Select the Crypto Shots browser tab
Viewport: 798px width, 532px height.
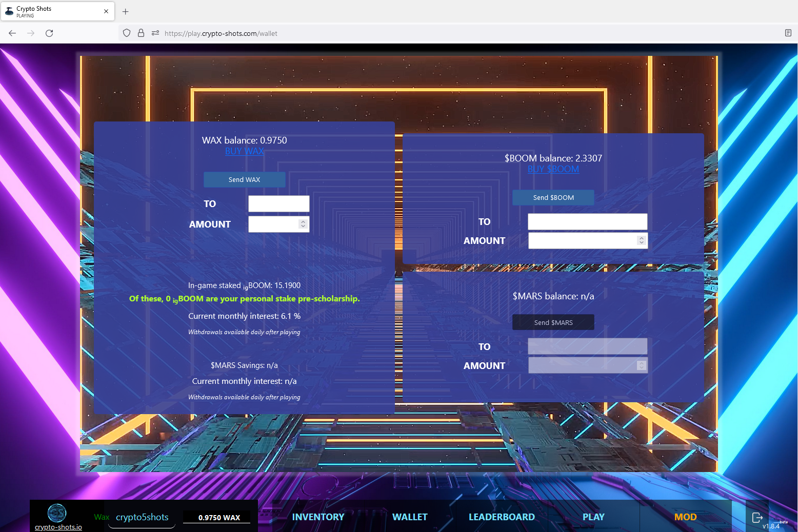click(57, 11)
